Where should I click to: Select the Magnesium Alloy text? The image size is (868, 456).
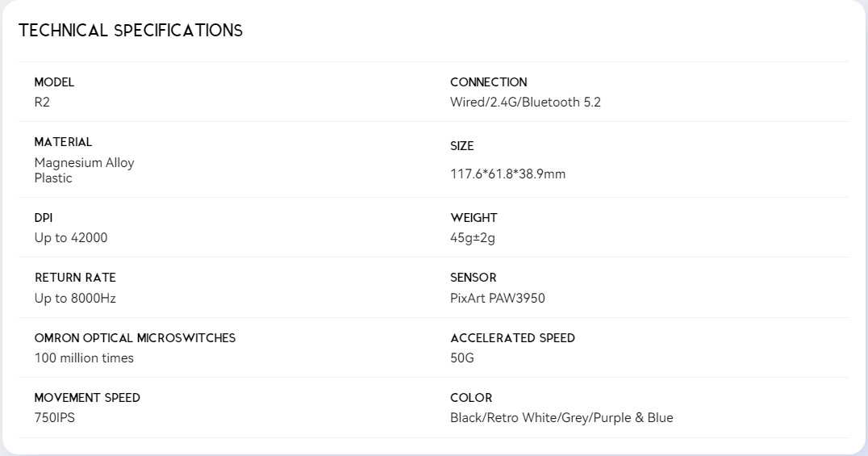[x=84, y=163]
